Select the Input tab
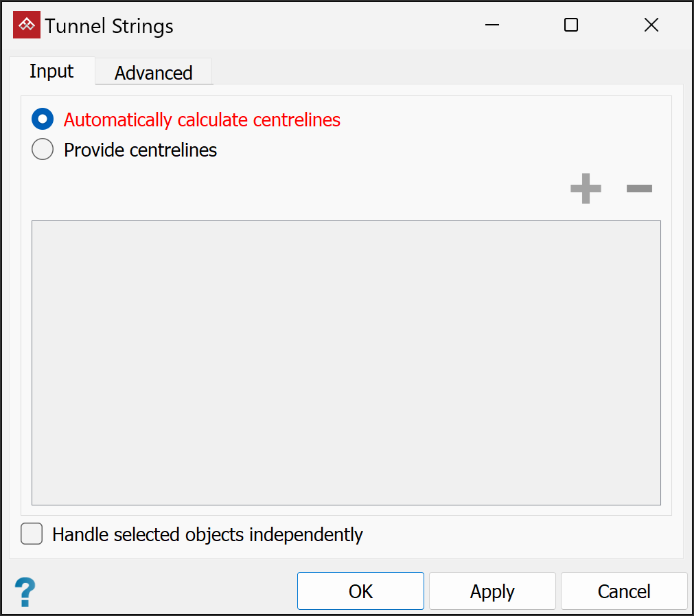694x616 pixels. tap(51, 71)
